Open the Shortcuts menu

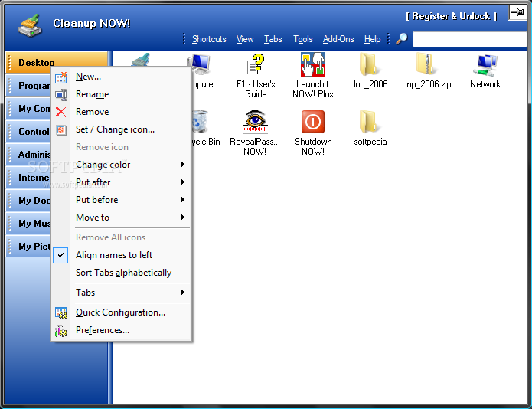point(209,39)
